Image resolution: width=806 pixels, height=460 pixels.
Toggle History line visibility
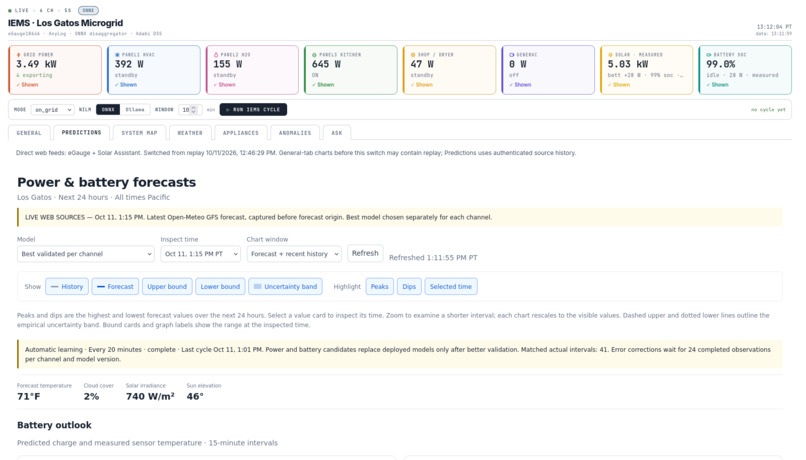(67, 287)
